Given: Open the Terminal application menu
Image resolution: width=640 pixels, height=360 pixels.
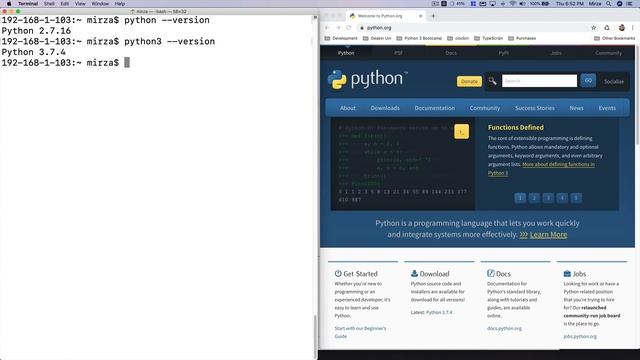Looking at the screenshot, I should click(28, 4).
